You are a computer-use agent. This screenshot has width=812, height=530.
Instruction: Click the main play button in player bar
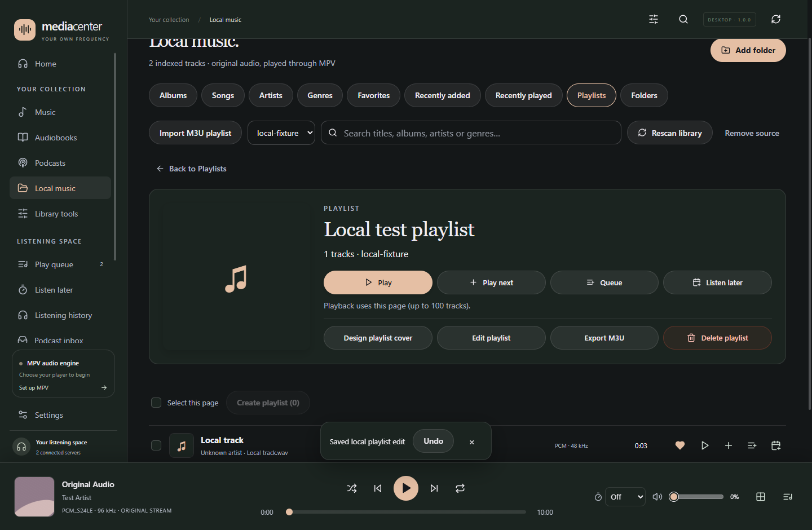coord(406,488)
